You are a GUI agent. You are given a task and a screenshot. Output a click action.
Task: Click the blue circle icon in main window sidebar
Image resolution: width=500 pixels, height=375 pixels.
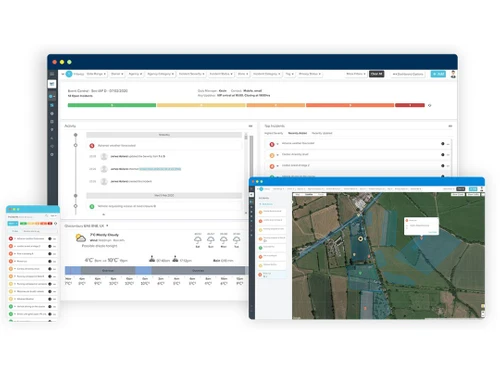coord(51,96)
